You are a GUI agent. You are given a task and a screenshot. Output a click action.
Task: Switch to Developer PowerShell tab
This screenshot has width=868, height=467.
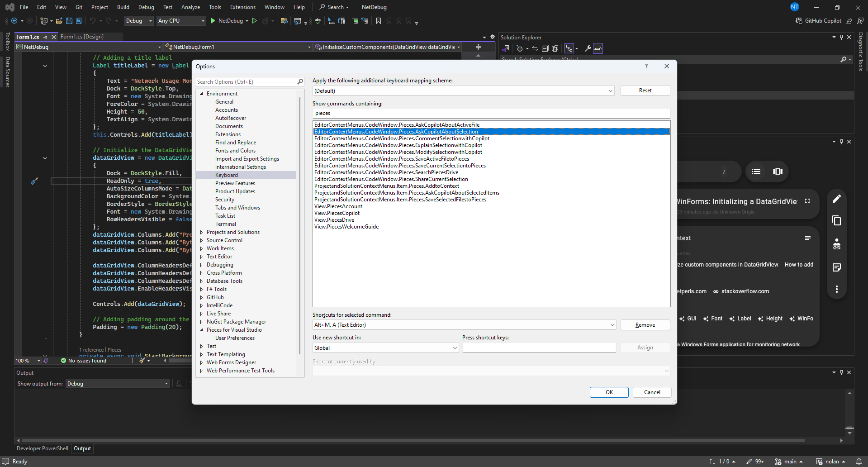click(x=43, y=448)
